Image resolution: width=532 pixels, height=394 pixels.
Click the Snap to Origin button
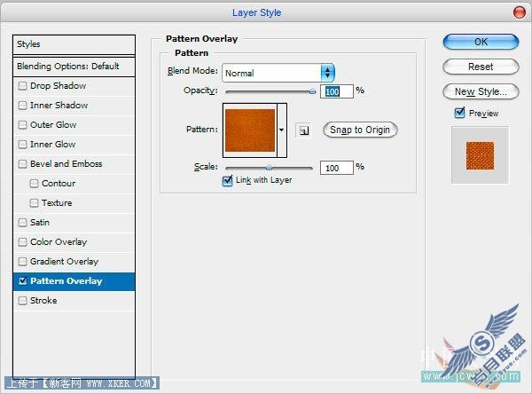click(360, 130)
